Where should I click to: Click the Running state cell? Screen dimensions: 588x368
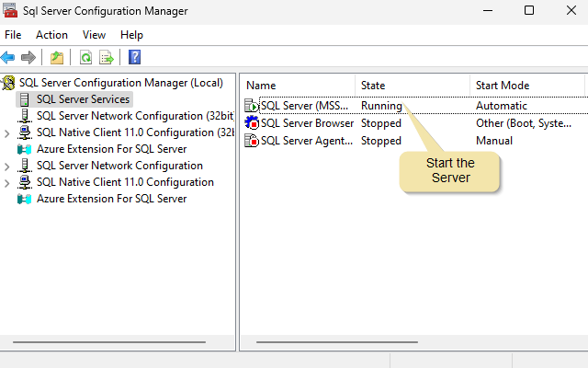pos(381,106)
